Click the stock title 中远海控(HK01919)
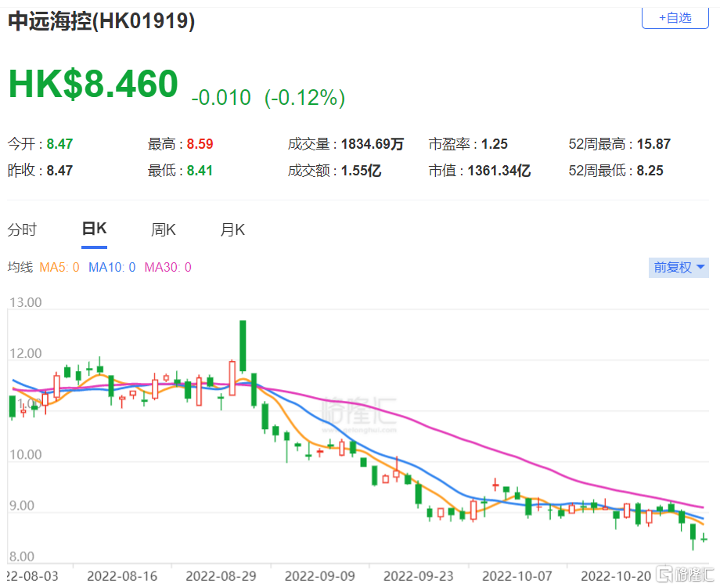 pyautogui.click(x=102, y=21)
